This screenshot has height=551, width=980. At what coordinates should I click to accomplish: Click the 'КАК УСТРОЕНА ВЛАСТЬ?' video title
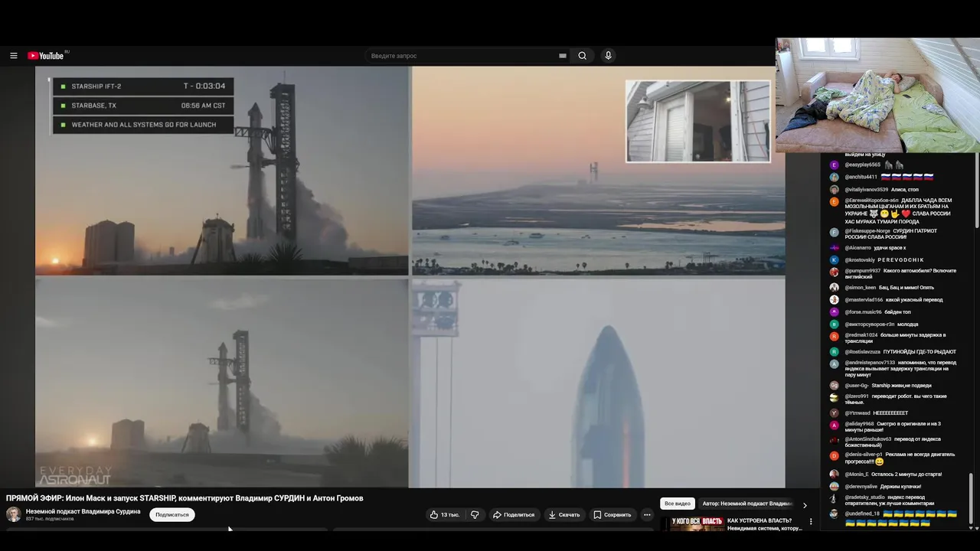point(765,524)
